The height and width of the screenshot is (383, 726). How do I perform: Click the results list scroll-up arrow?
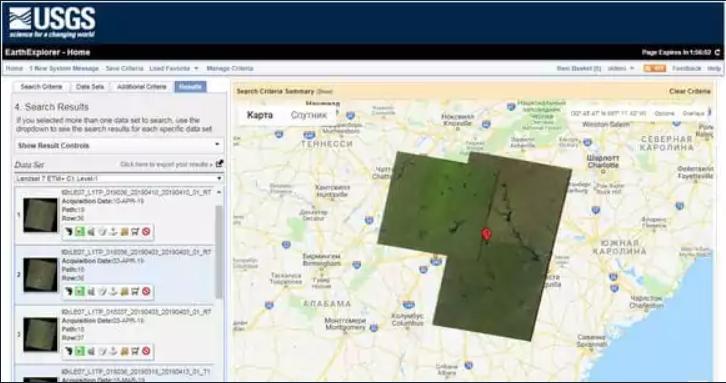pyautogui.click(x=219, y=192)
